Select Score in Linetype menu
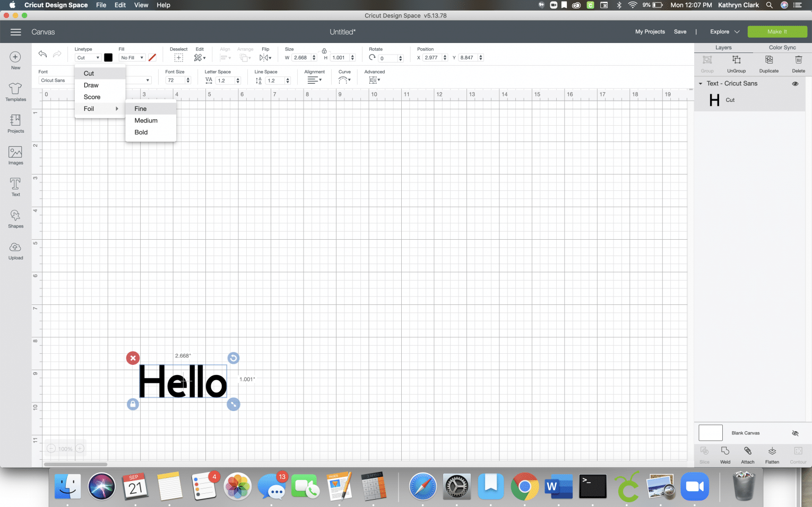This screenshot has height=507, width=812. coord(100,97)
